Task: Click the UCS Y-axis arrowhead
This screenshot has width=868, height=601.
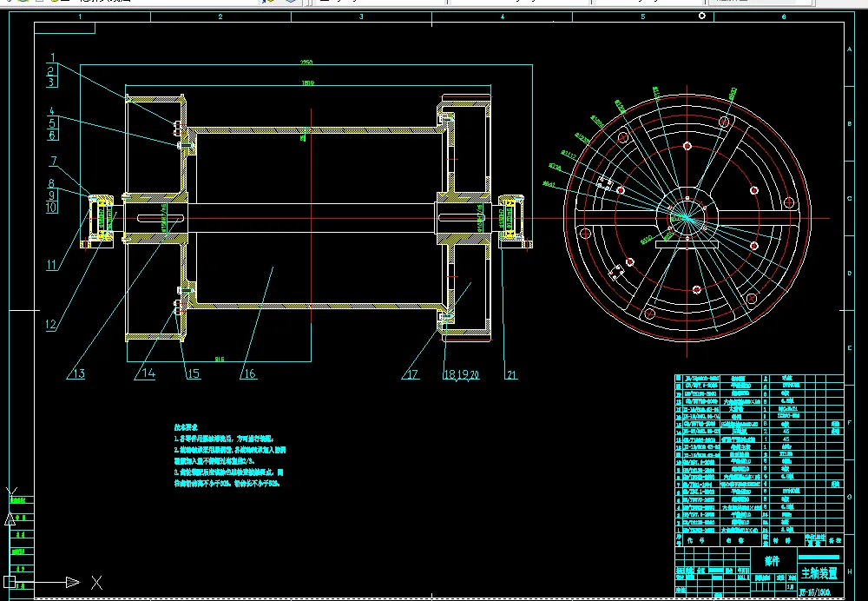Action: pyautogui.click(x=10, y=518)
